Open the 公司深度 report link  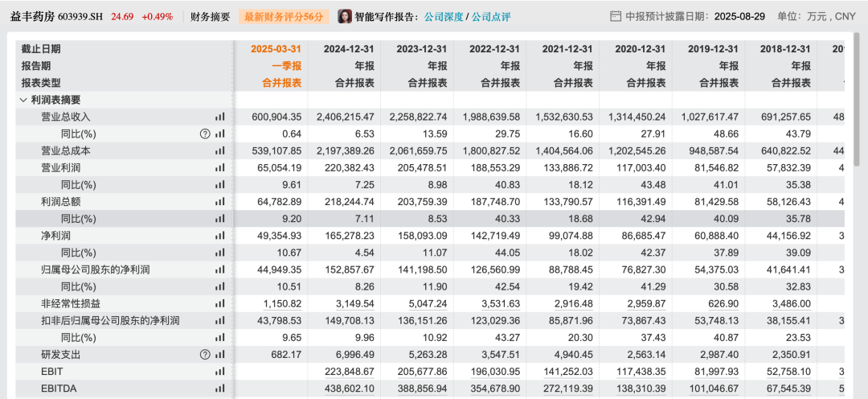tap(443, 17)
